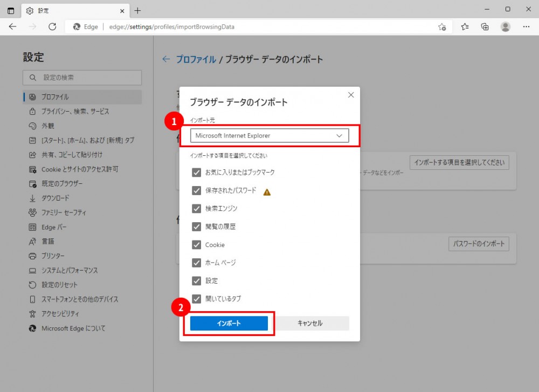Click インポートする項目を選択してください button

tap(459, 162)
